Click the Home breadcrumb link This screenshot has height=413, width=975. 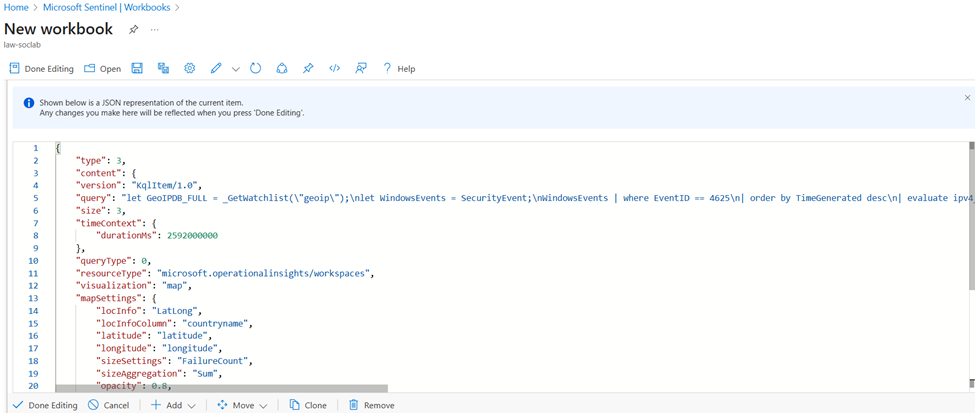(x=16, y=8)
